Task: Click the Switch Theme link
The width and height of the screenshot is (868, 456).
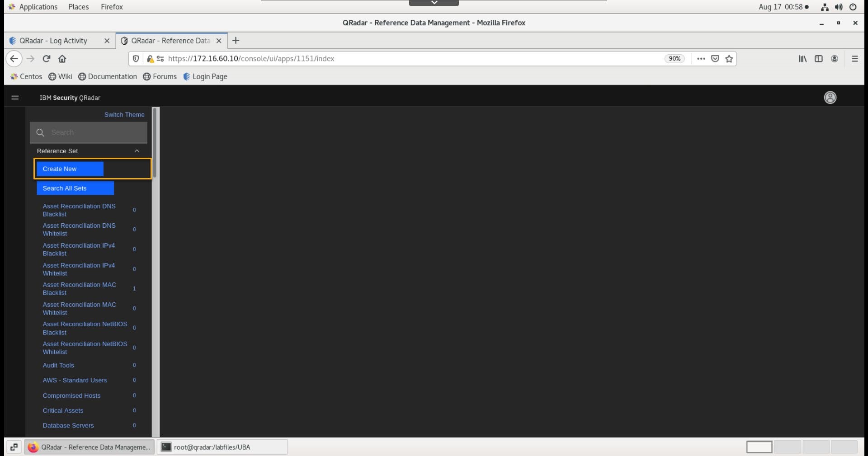Action: click(x=124, y=115)
